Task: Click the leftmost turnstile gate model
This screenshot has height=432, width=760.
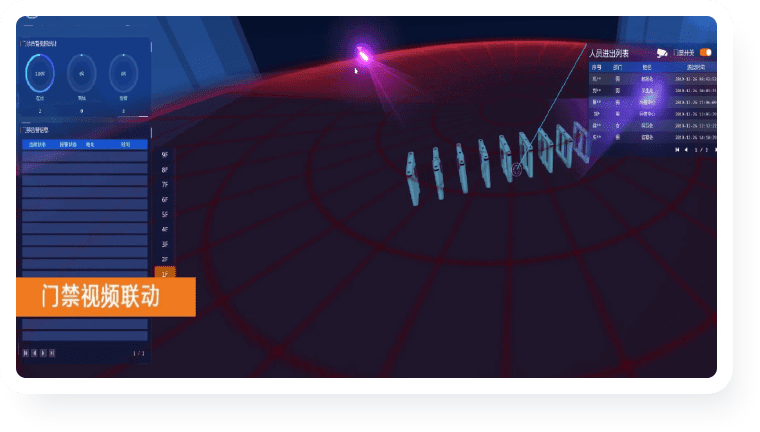Action: [x=412, y=178]
